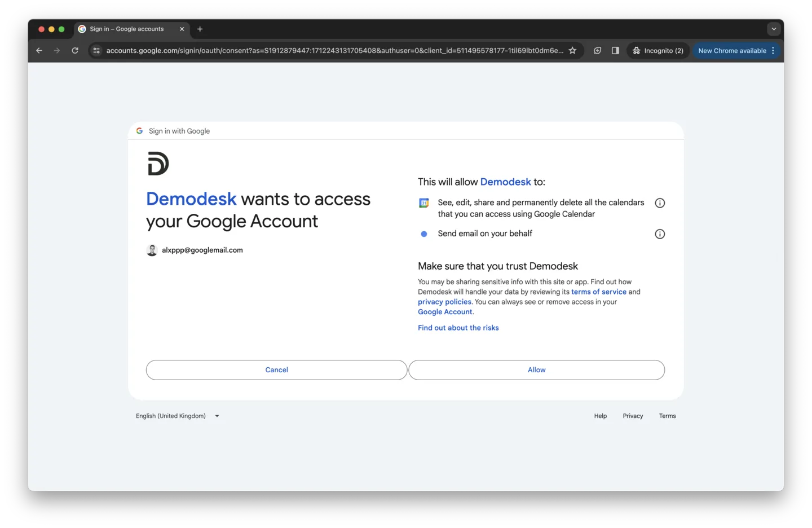Viewport: 812px width, 528px height.
Task: Reload the page with the refresh icon
Action: 75,51
